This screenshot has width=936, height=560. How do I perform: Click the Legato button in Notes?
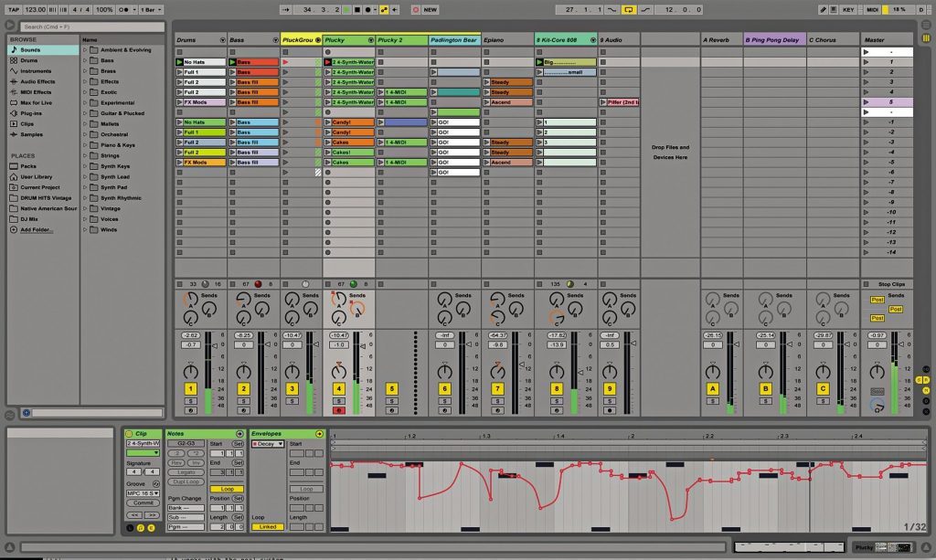(186, 472)
